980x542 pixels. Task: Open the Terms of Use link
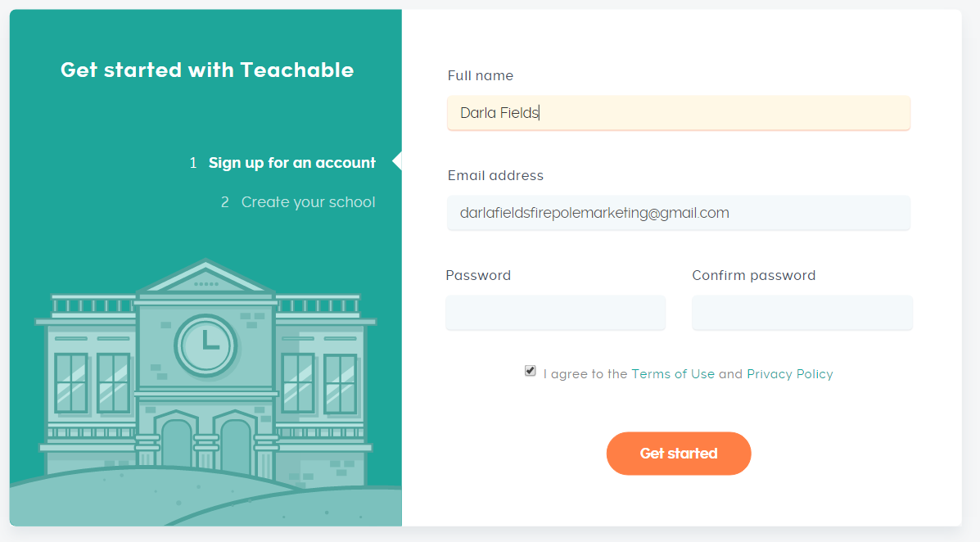(x=672, y=374)
